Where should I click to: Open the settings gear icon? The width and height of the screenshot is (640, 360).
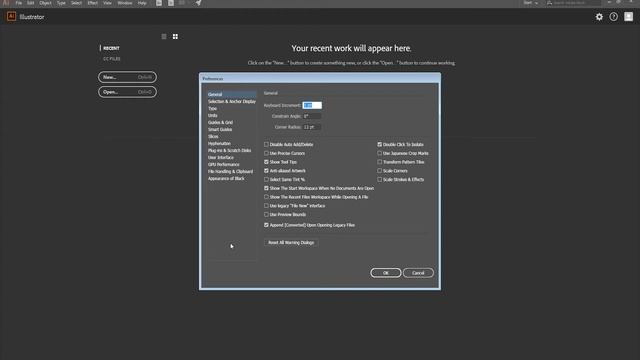tap(599, 17)
